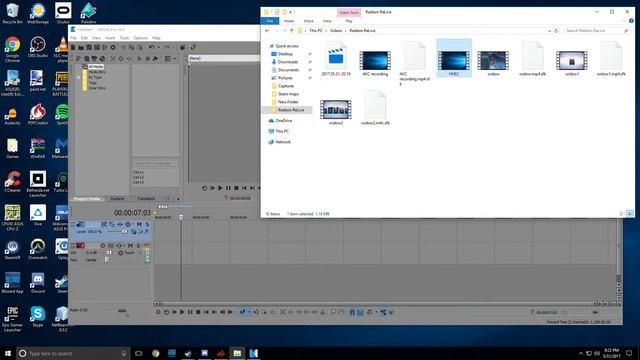Open the Quick Access Toolbar dropdown in Explorer
640x360 pixels.
tap(291, 12)
